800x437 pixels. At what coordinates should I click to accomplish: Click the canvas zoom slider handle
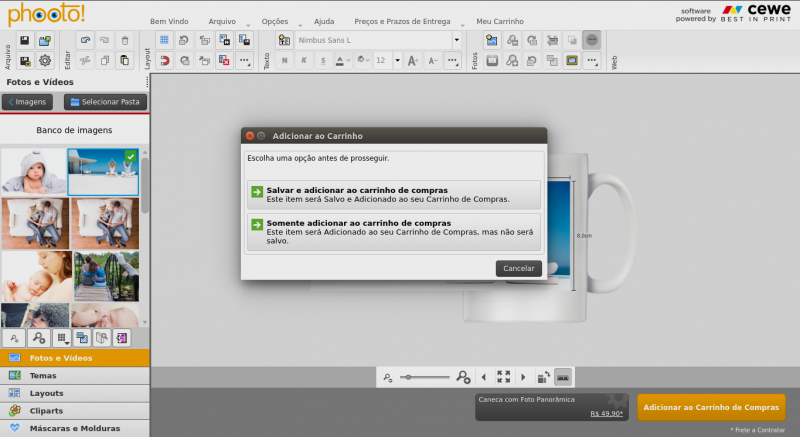tap(408, 377)
